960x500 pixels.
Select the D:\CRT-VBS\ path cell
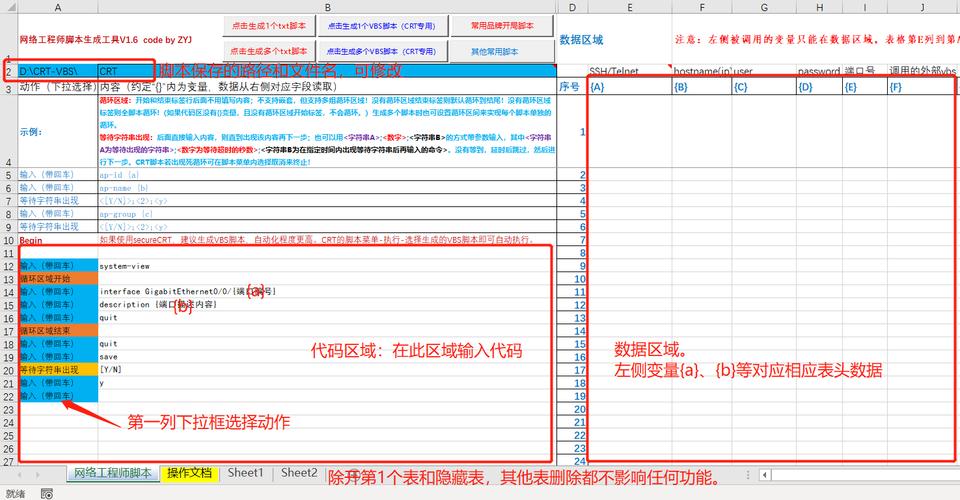58,71
